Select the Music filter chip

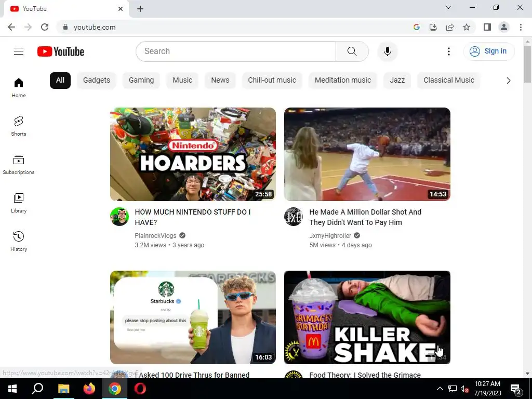182,81
